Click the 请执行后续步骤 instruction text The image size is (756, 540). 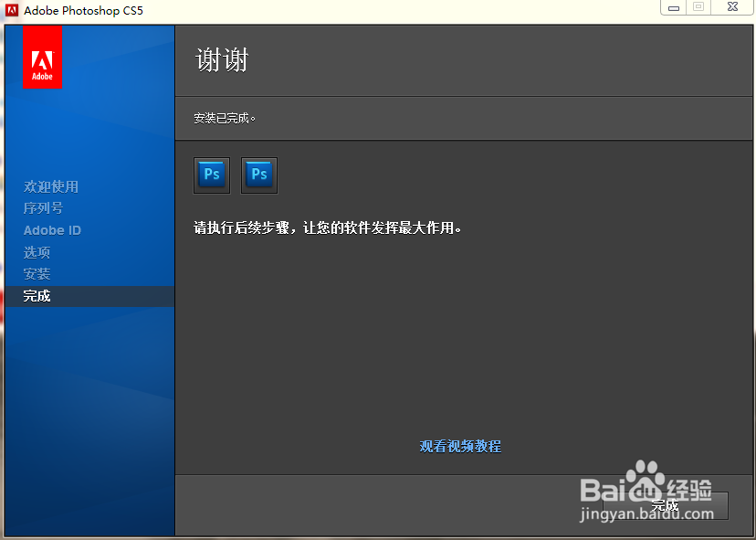tap(328, 228)
